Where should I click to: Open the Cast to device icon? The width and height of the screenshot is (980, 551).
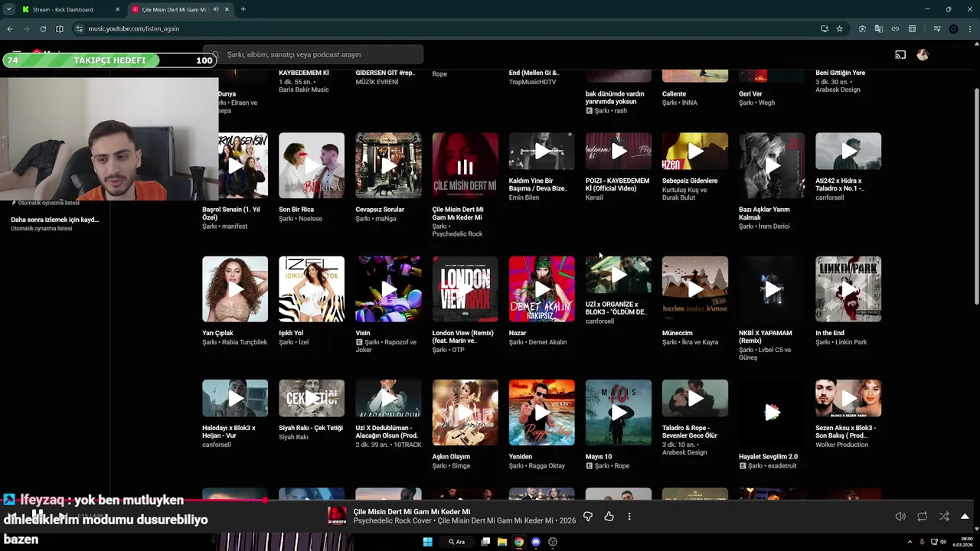pos(900,55)
